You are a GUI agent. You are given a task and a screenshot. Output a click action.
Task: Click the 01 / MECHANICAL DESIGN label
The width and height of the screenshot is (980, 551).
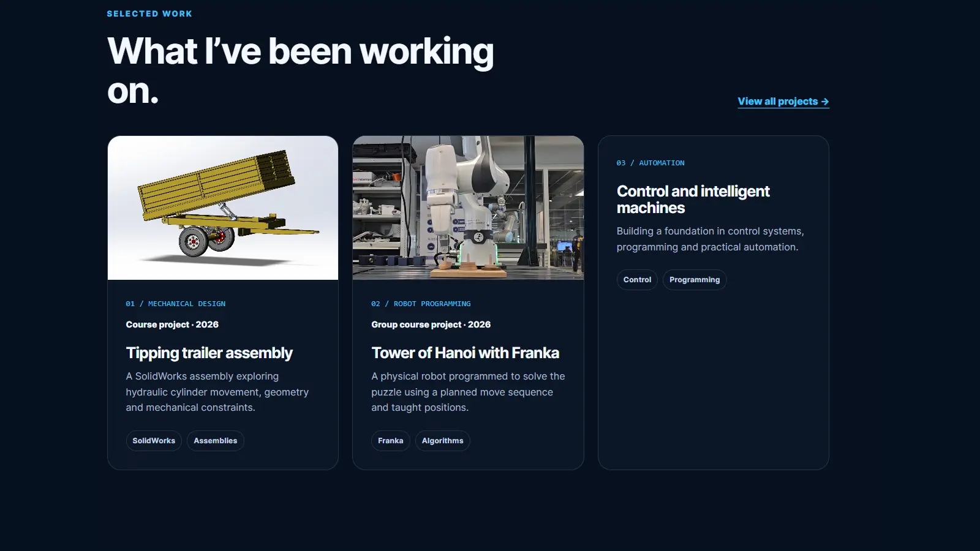pyautogui.click(x=175, y=304)
